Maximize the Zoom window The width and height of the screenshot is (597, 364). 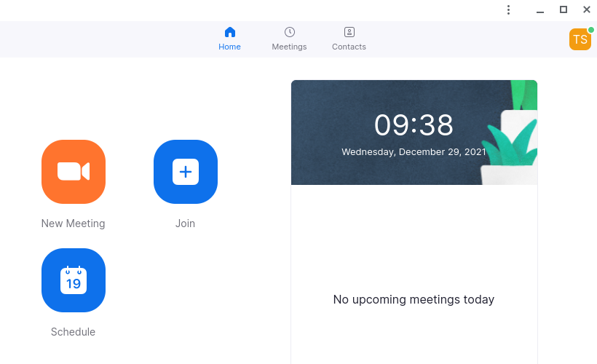tap(564, 9)
